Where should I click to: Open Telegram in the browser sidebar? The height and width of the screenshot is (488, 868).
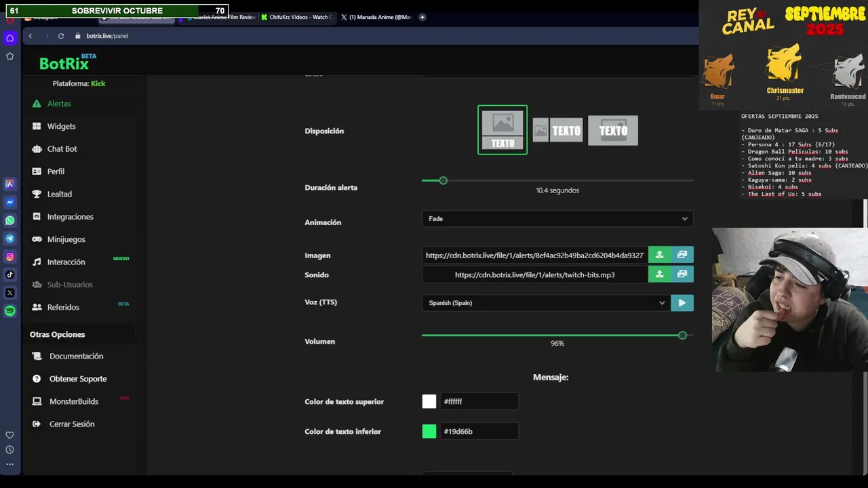(9, 239)
